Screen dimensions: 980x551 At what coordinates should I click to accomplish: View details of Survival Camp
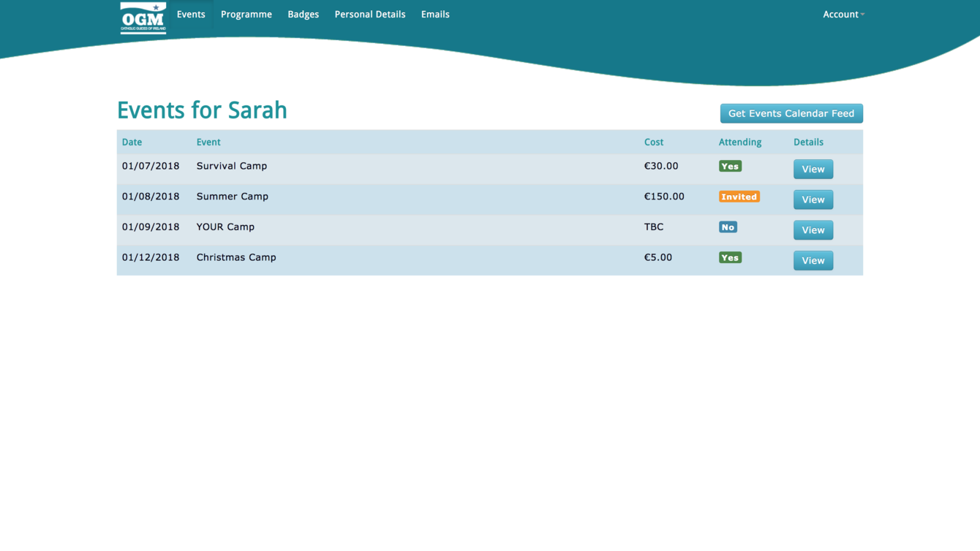813,169
